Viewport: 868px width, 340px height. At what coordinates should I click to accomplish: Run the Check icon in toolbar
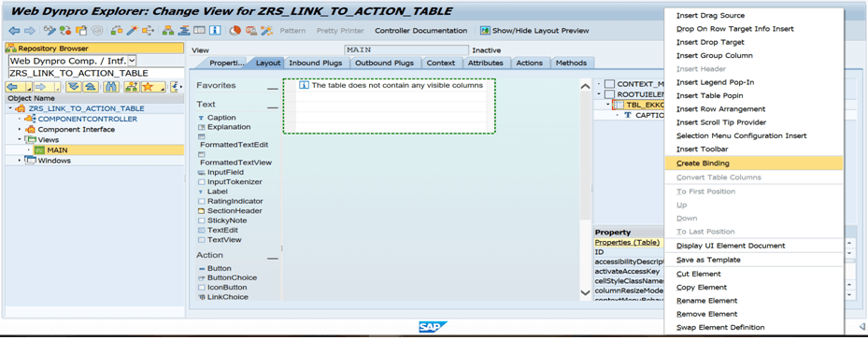117,31
